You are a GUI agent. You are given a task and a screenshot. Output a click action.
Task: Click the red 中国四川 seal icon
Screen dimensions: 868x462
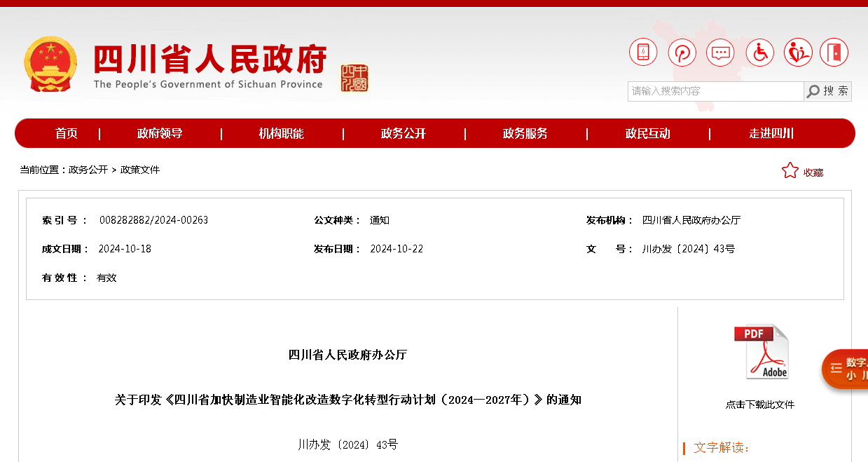pos(354,78)
